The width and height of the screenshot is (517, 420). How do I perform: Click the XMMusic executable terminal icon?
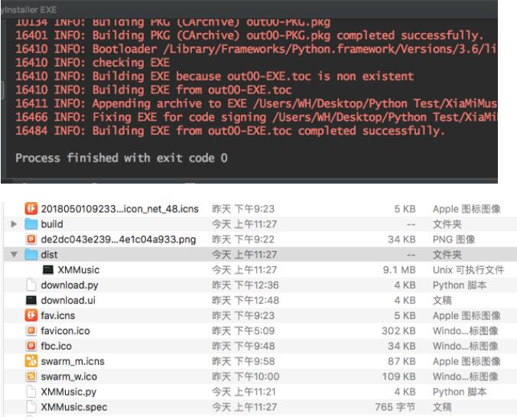pos(48,270)
